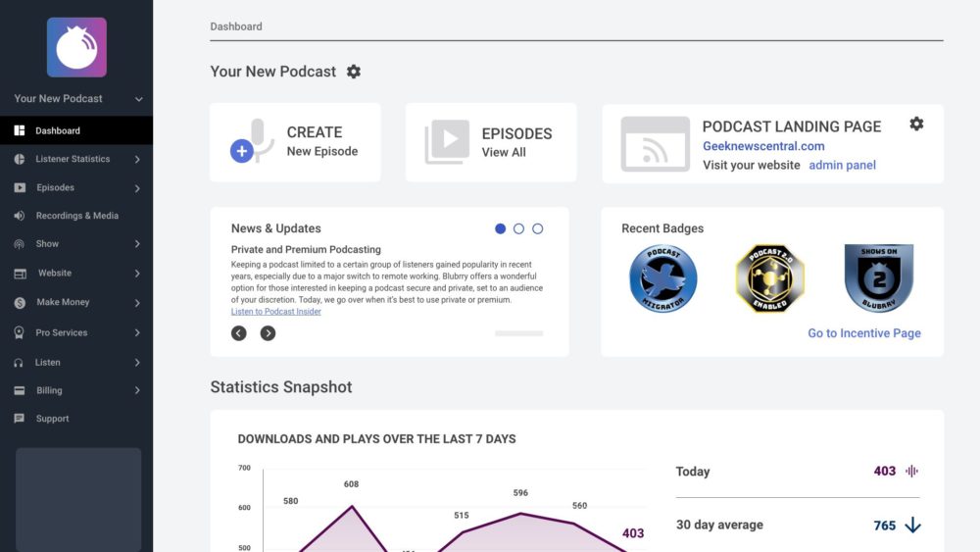Click the Website layout icon in sidebar

click(20, 274)
